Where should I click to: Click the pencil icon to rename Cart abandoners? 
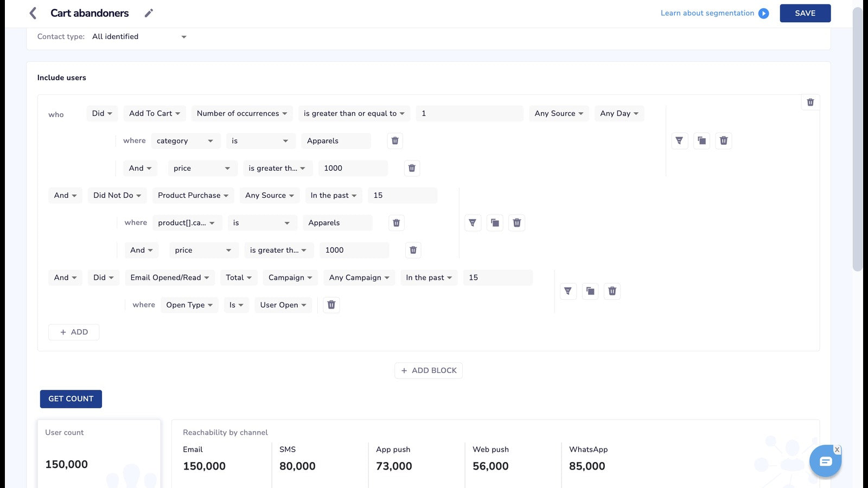[149, 12]
